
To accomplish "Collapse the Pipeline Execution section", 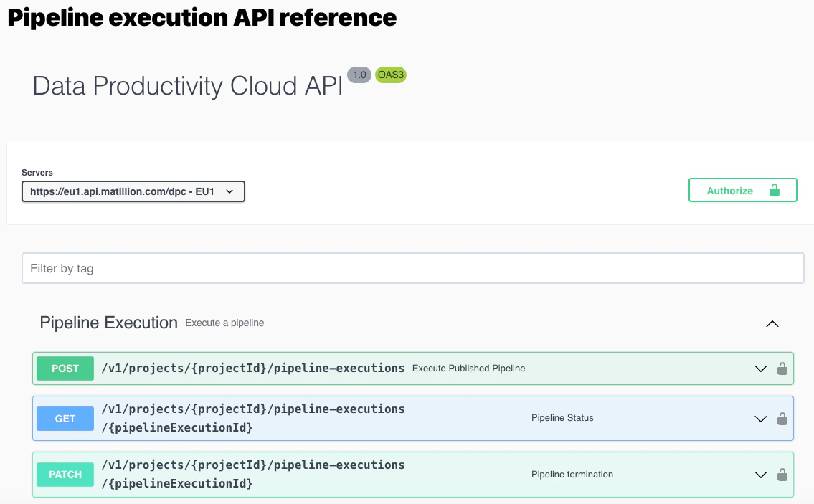I will coord(772,323).
